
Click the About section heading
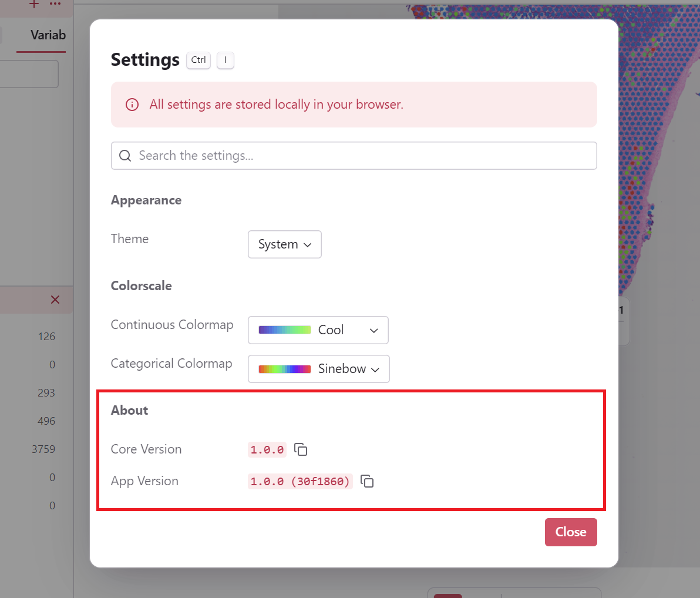[x=129, y=410]
